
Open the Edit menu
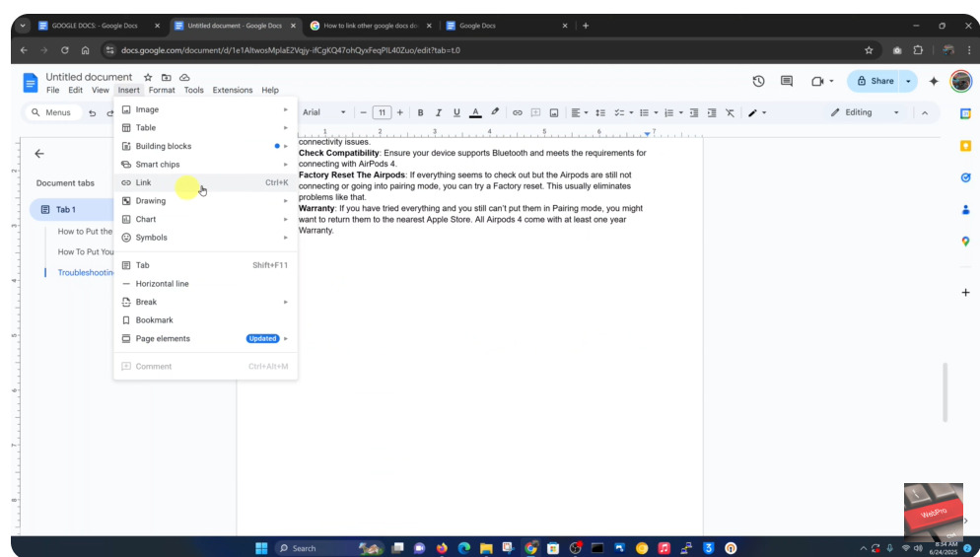[76, 90]
